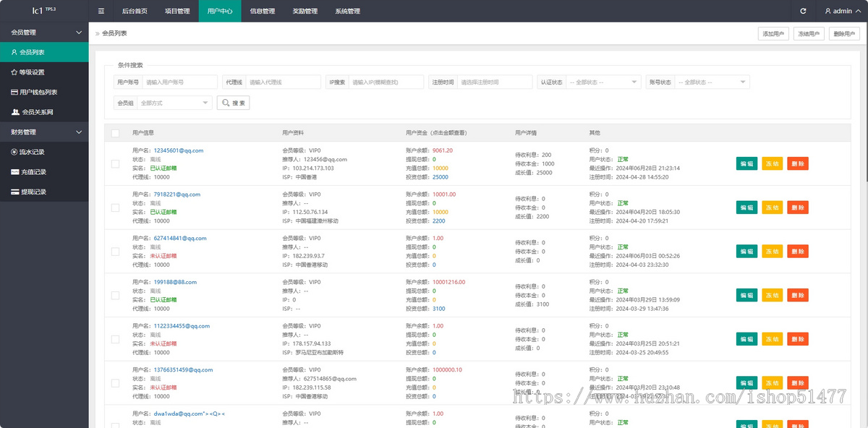Screen dimensions: 868x428
Task: Click the 删除用户 button
Action: point(843,34)
